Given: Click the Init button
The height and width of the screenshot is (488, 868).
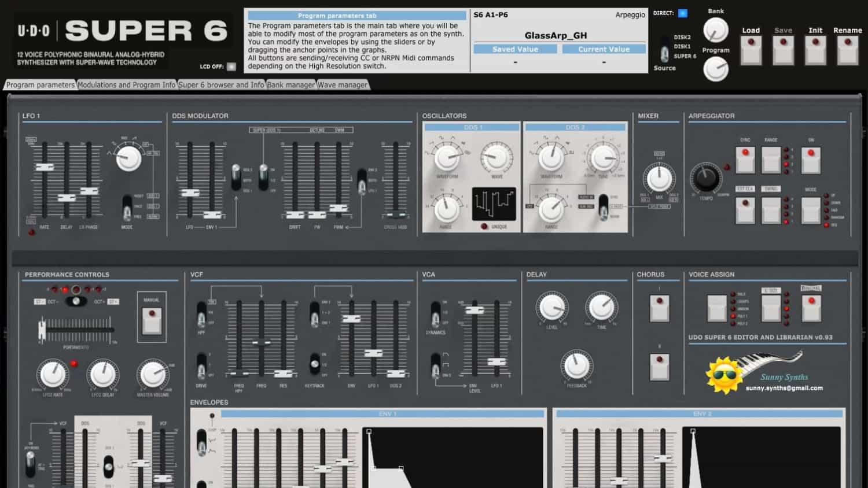Looking at the screenshot, I should pos(815,50).
